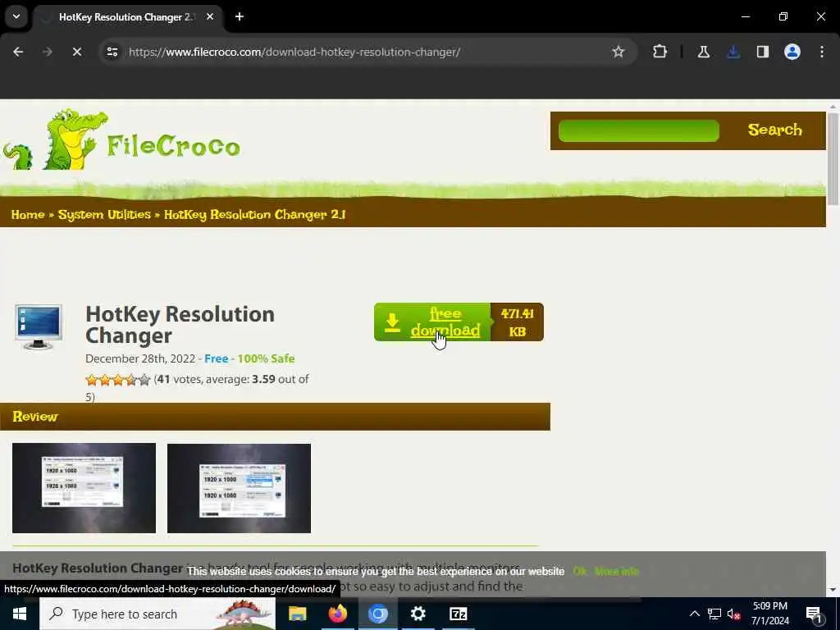Click the network tray icon
The image size is (840, 630).
[x=714, y=614]
